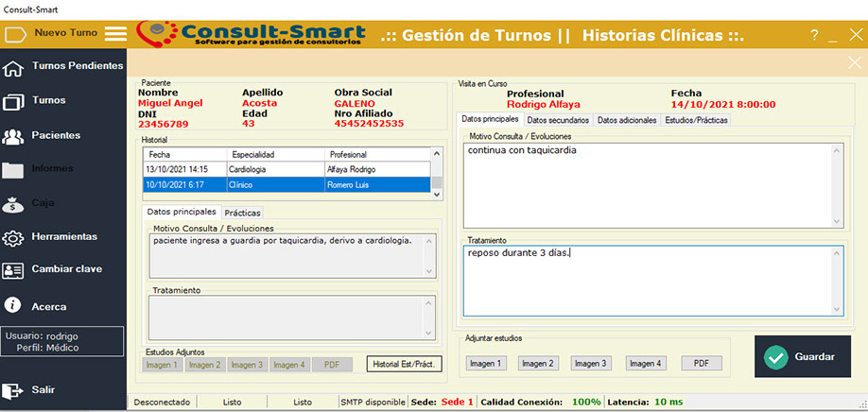
Task: Open Caja money bag icon
Action: [13, 203]
